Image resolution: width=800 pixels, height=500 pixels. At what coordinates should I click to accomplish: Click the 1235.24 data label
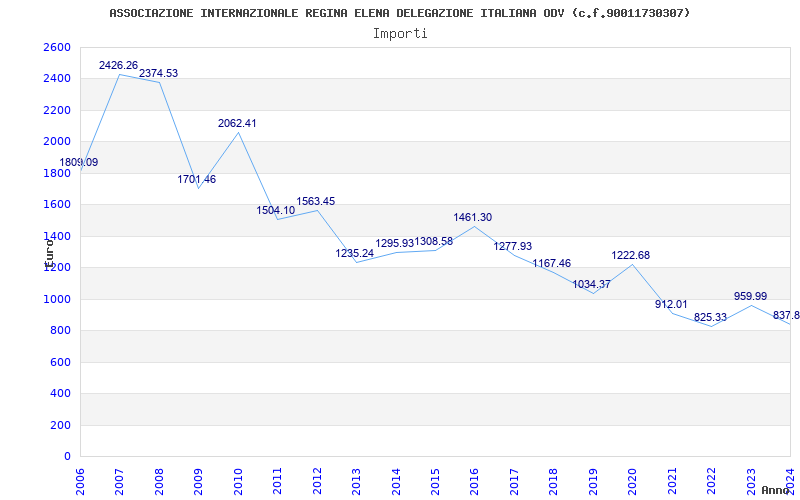355,254
